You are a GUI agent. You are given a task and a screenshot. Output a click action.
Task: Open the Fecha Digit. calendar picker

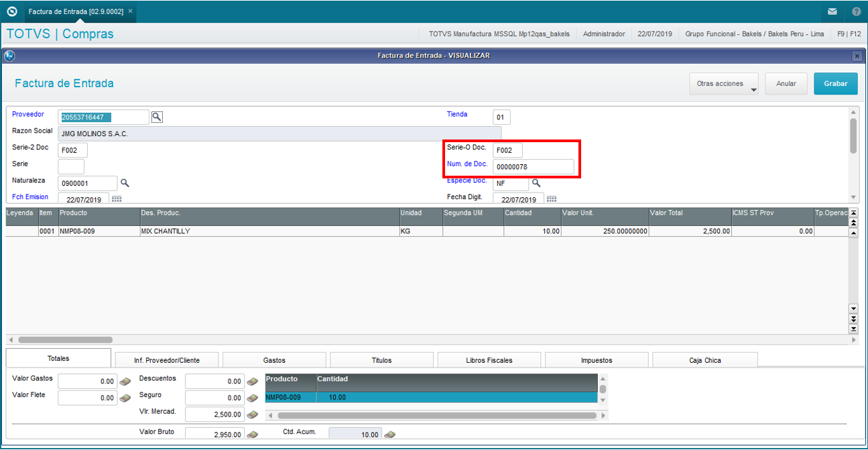(552, 199)
